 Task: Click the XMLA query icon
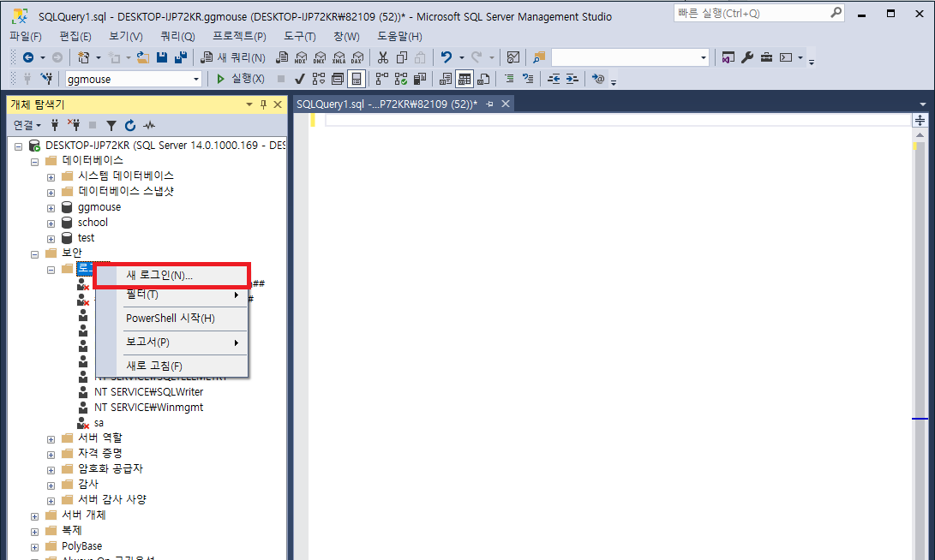click(x=339, y=57)
